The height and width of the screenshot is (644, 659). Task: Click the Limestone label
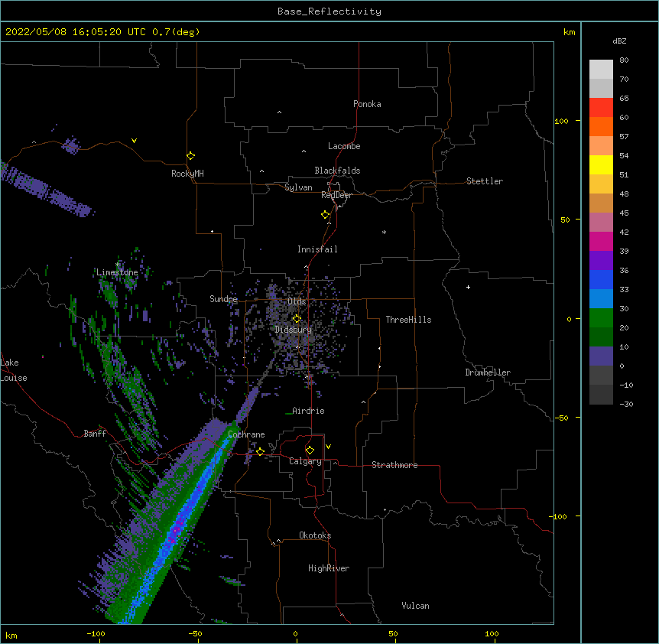pos(117,272)
